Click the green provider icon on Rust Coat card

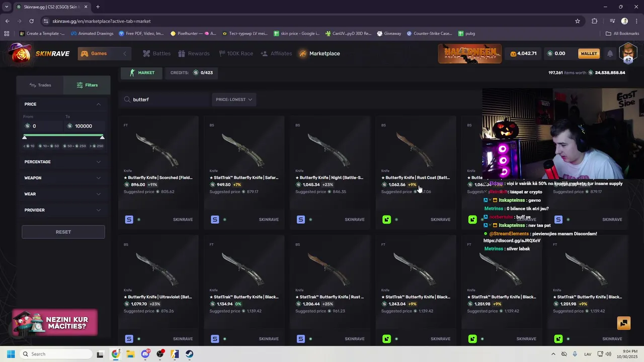(386, 219)
